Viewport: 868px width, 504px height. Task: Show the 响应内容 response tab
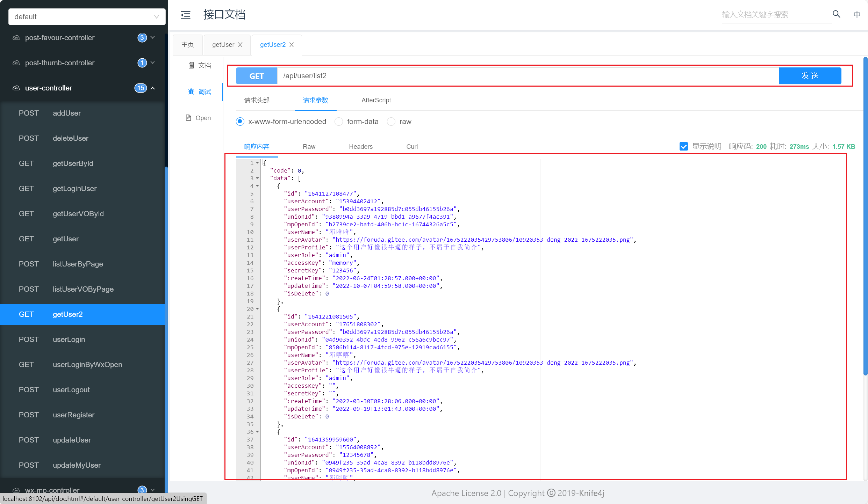click(257, 147)
